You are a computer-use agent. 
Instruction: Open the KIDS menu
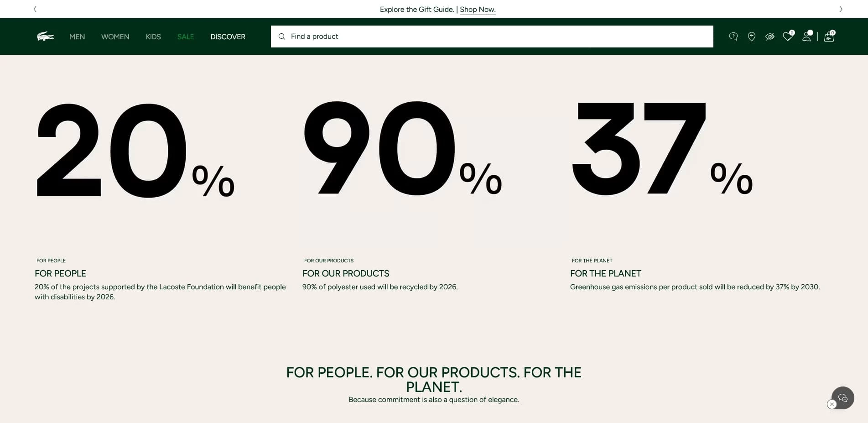tap(153, 37)
